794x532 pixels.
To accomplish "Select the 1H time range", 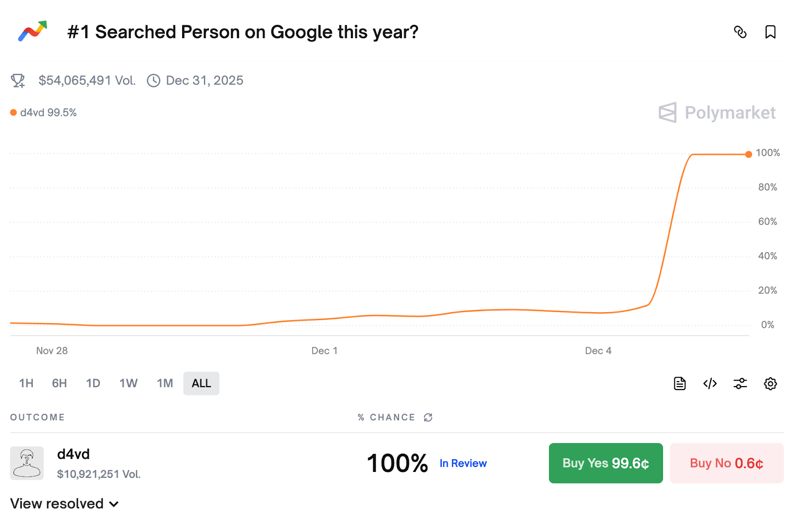I will pos(26,384).
